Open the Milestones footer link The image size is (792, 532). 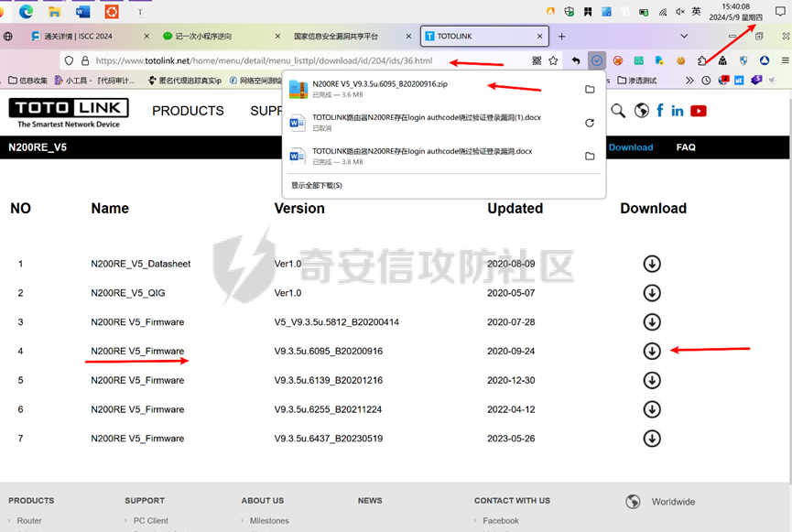(269, 520)
